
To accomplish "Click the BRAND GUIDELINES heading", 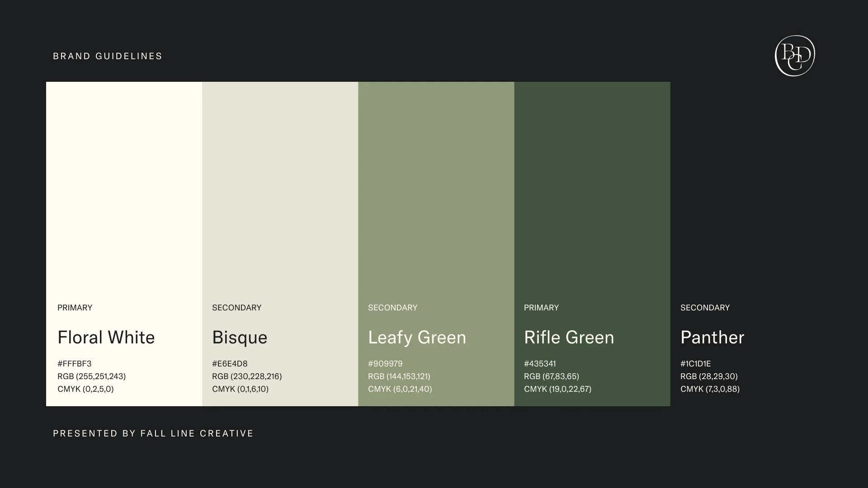I will click(108, 56).
